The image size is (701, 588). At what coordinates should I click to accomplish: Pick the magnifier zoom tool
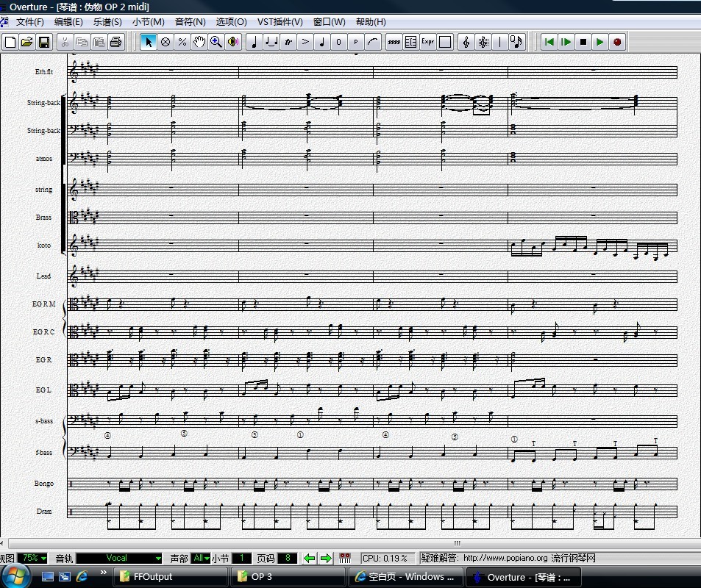216,42
